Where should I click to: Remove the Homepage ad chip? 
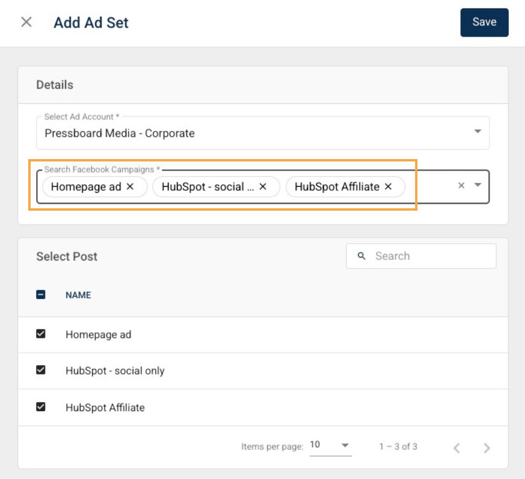tap(130, 186)
